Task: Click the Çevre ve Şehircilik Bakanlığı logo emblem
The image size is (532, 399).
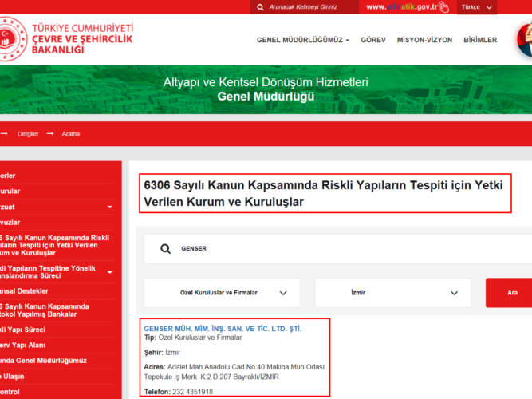Action: [x=12, y=39]
